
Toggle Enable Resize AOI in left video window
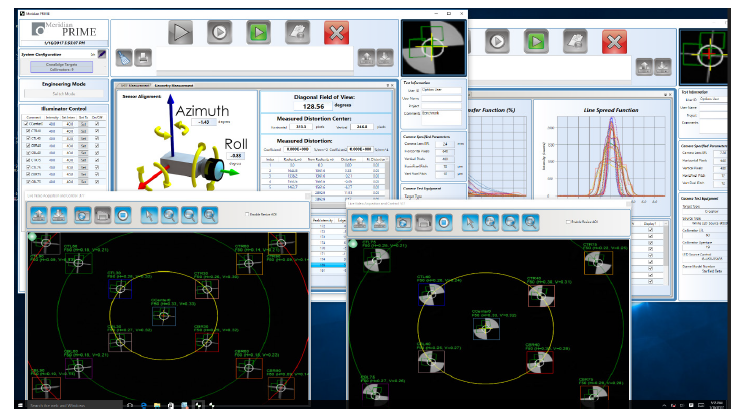click(247, 214)
